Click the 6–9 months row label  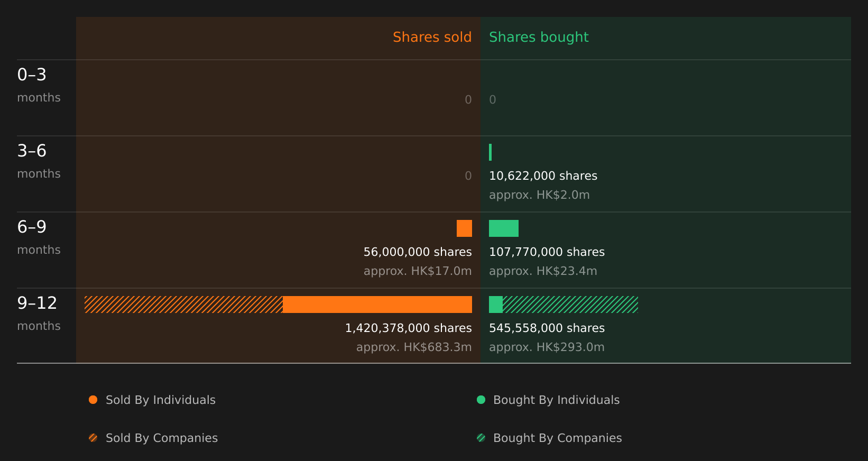pyautogui.click(x=39, y=237)
